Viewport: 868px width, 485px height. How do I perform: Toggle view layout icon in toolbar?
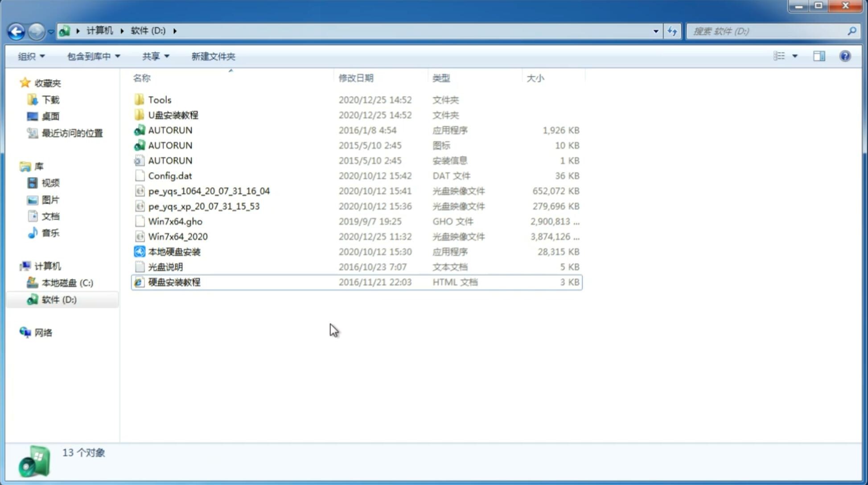point(819,56)
